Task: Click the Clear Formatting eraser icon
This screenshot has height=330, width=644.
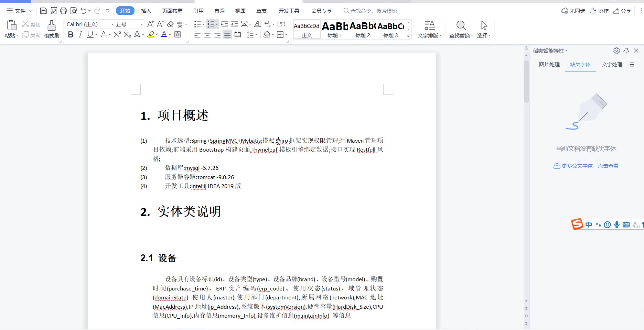Action: point(170,24)
